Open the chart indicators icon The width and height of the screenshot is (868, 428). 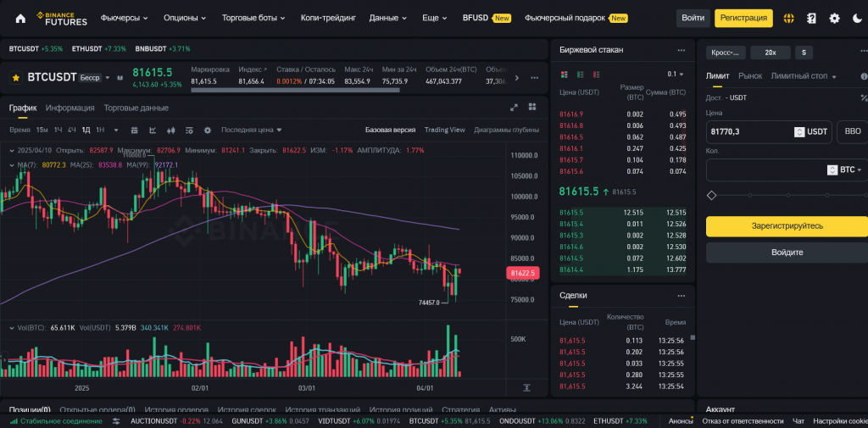[x=153, y=131]
